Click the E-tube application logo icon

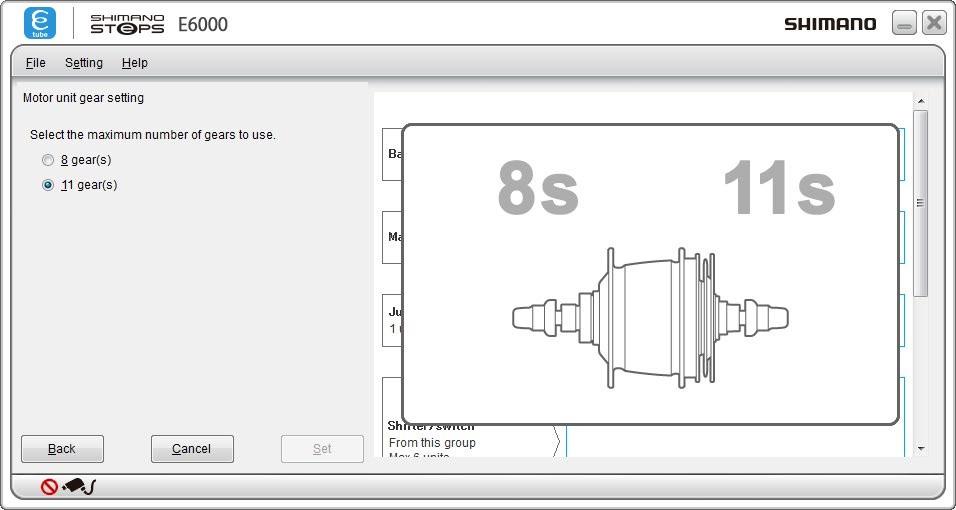(40, 23)
